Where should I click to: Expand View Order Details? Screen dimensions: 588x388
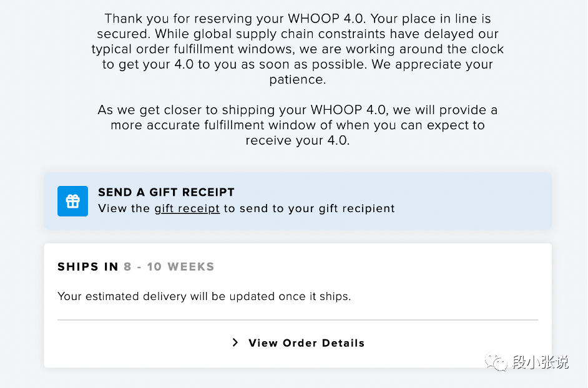point(306,343)
